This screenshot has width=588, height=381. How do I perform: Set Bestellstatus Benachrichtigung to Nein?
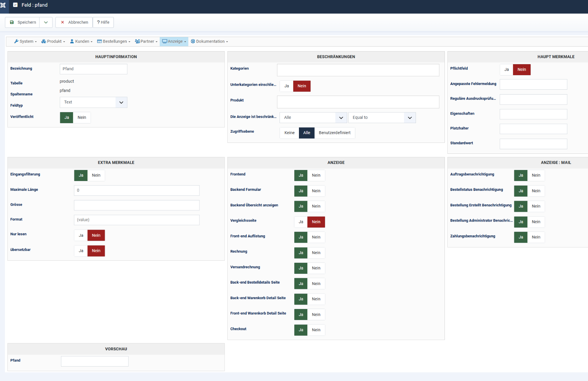[x=536, y=191]
